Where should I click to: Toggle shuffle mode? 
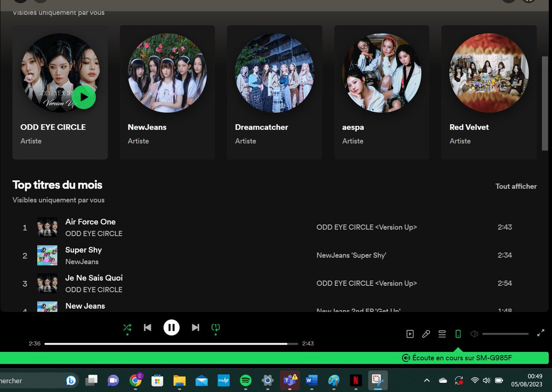coord(127,328)
